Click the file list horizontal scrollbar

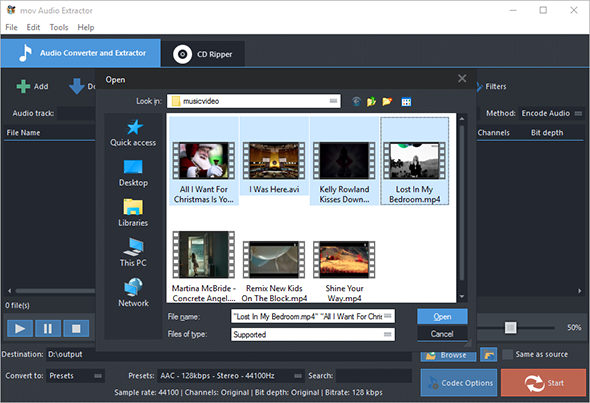tap(55, 291)
